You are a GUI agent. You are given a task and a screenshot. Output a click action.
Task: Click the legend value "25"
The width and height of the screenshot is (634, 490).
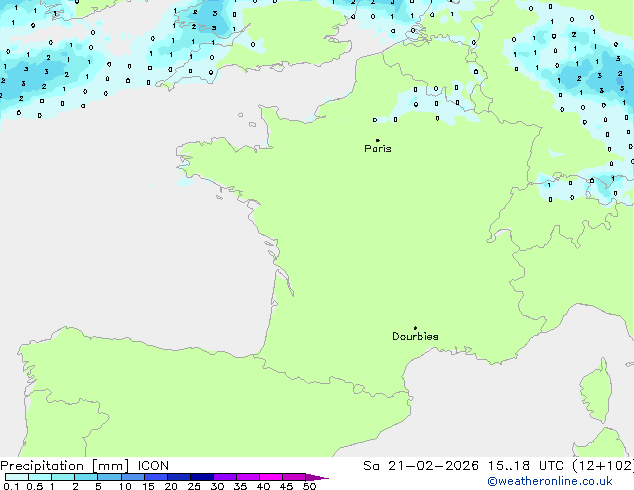[x=194, y=486]
